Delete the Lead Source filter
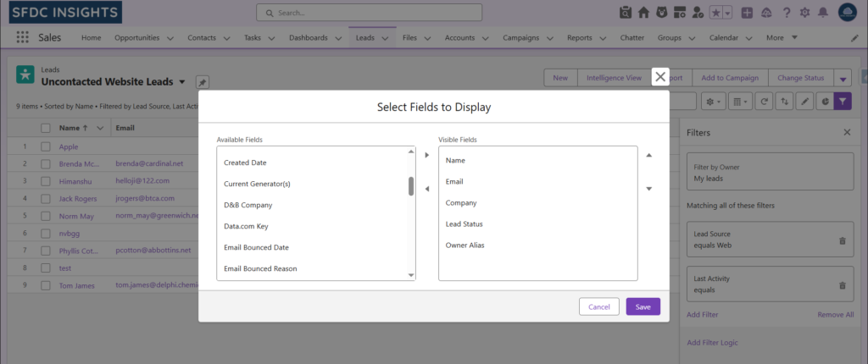 842,240
